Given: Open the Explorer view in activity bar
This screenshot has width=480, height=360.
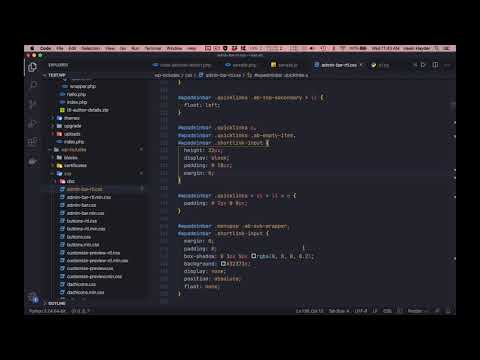Looking at the screenshot, I should coord(32,67).
